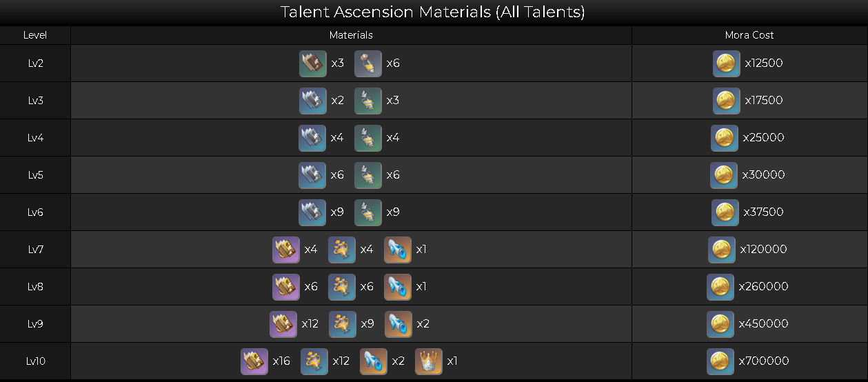Image resolution: width=868 pixels, height=382 pixels.
Task: Click the talent book icon in Lv2 row
Action: [313, 63]
